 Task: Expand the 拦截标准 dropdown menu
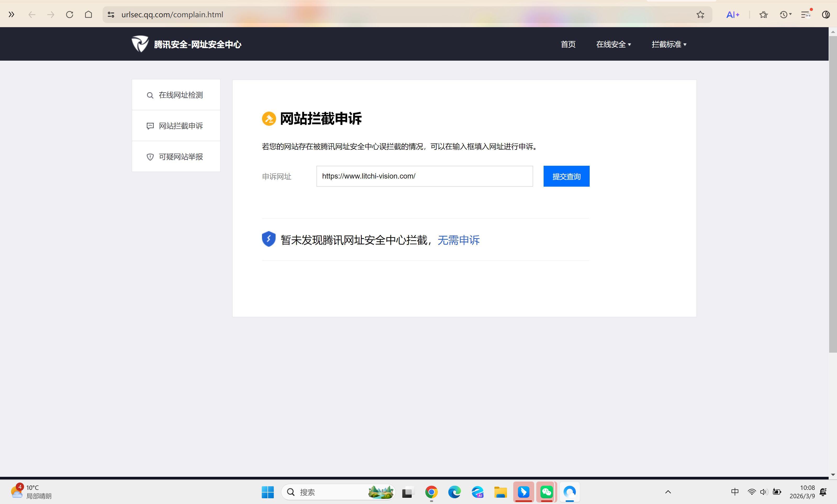pos(668,44)
